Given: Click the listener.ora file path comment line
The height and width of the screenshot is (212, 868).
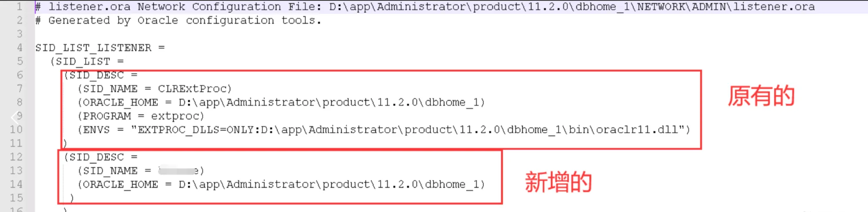Looking at the screenshot, I should [425, 7].
